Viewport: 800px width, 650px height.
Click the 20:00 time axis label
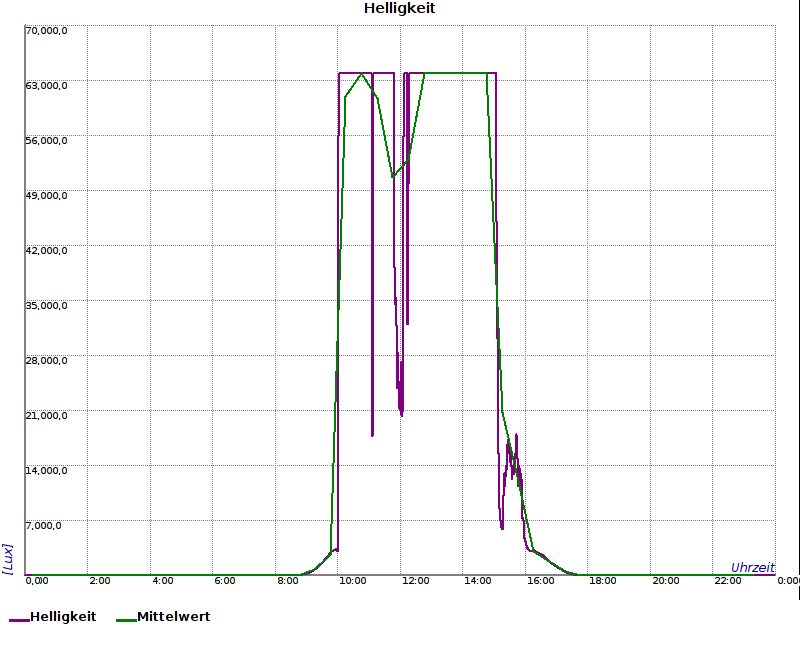tap(666, 581)
